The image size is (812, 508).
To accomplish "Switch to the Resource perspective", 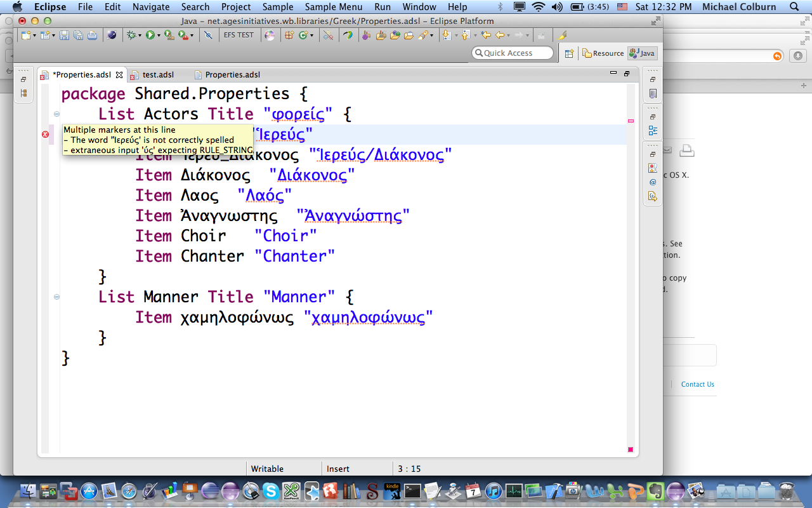I will click(x=603, y=53).
